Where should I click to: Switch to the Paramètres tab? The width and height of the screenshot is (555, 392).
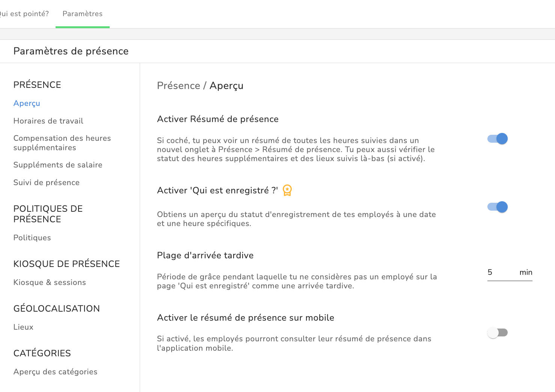coord(83,14)
